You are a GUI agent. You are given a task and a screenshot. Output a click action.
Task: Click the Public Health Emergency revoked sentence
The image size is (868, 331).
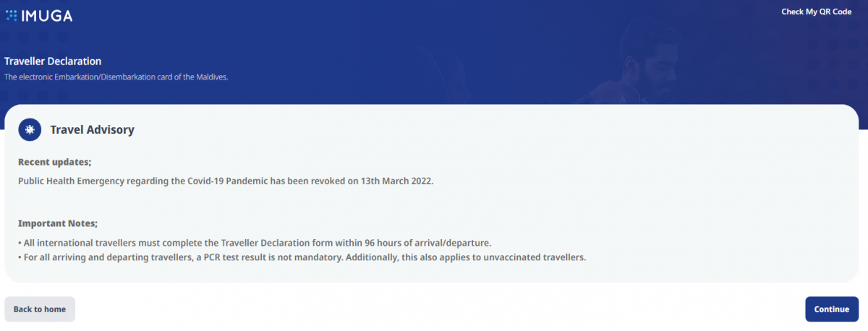[226, 181]
